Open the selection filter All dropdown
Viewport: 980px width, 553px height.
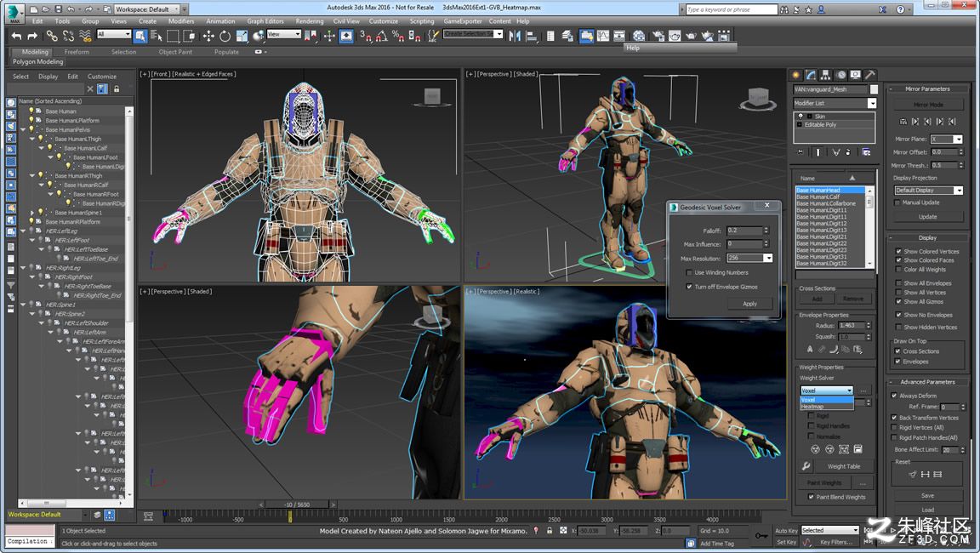coord(114,34)
